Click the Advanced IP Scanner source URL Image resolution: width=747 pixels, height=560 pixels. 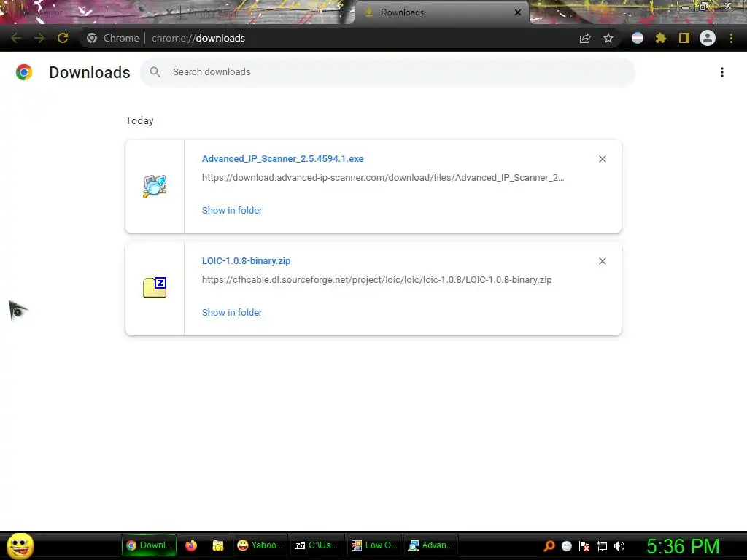coord(383,178)
